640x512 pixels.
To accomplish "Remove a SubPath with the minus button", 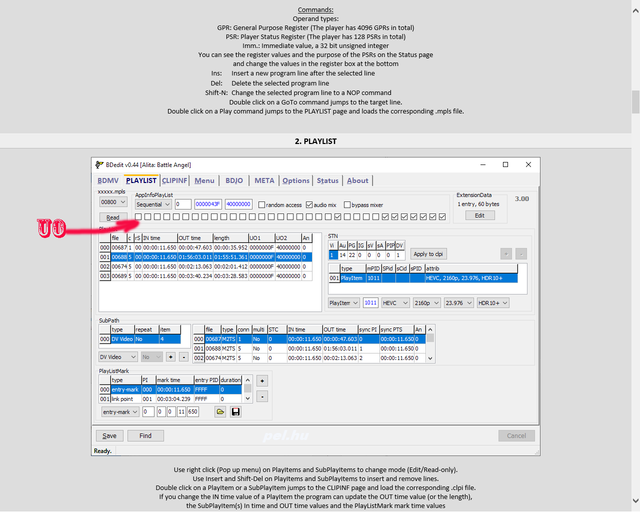I will coord(184,357).
